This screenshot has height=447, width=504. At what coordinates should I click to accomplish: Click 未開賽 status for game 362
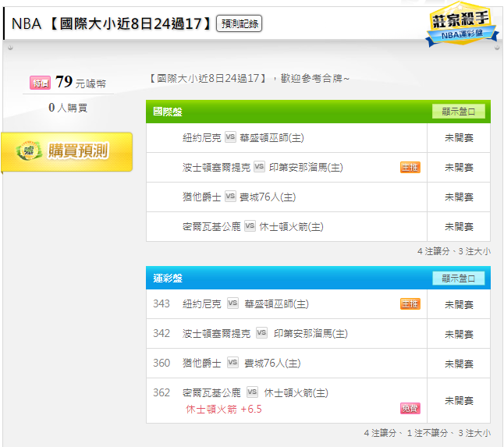459,401
